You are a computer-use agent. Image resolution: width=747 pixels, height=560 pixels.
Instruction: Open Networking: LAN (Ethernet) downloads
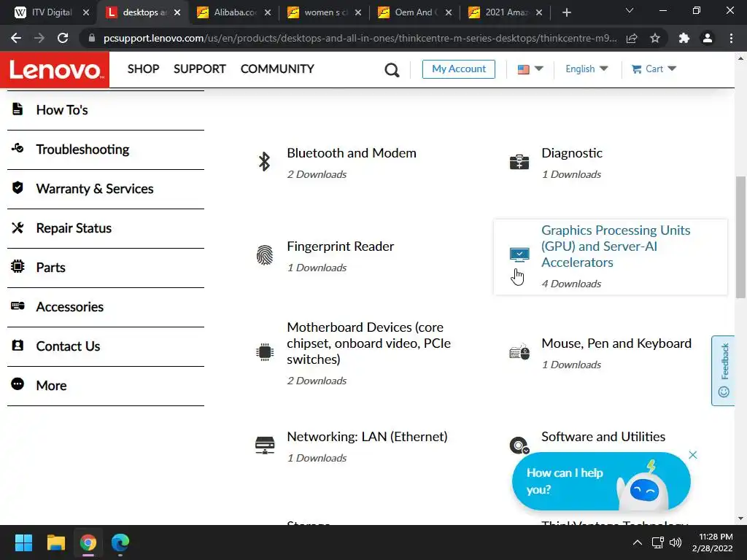[x=367, y=437]
